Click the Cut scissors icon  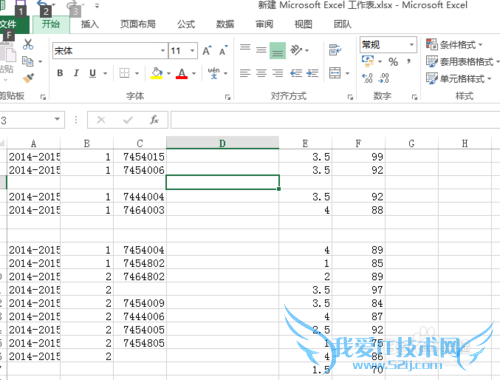click(x=28, y=44)
